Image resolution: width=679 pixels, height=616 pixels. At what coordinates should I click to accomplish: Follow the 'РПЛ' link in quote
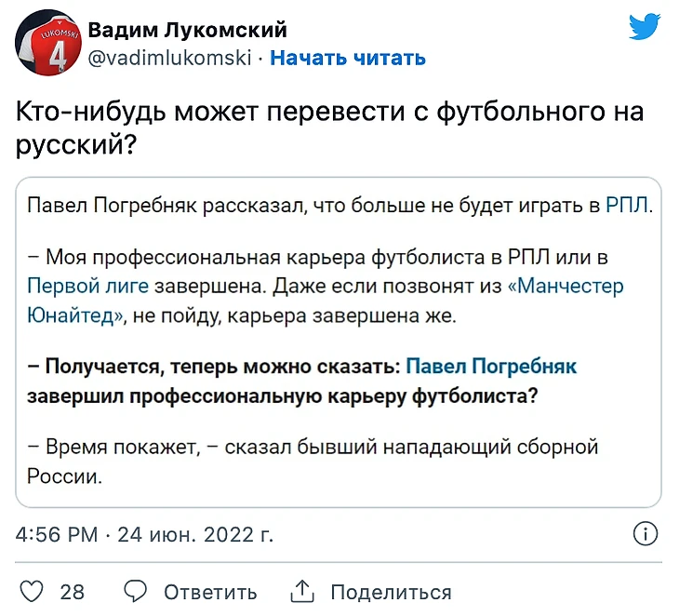click(x=628, y=206)
